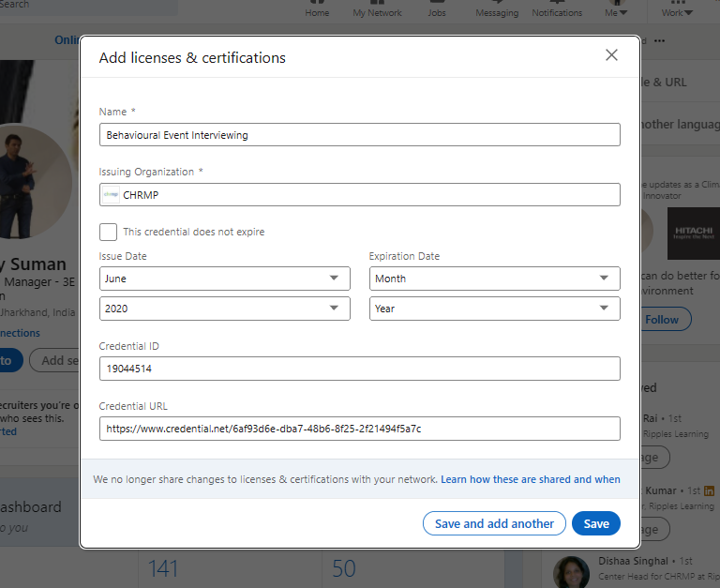Click the '141' dashboard statistic
The image size is (720, 588).
point(163,568)
